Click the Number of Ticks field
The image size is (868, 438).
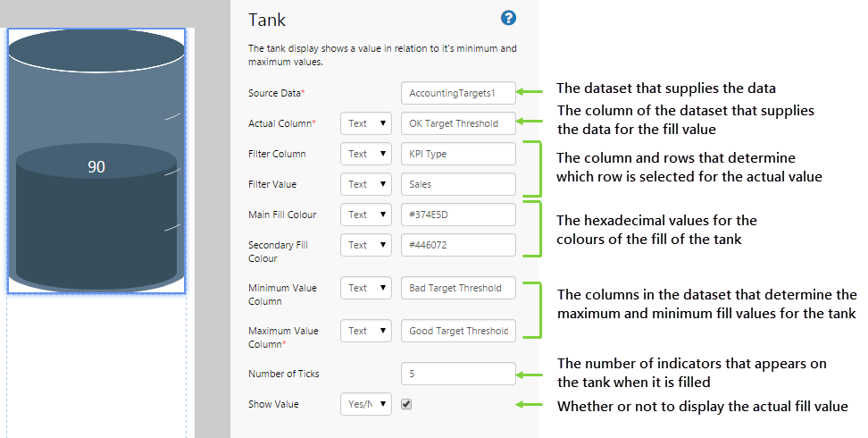click(x=458, y=374)
